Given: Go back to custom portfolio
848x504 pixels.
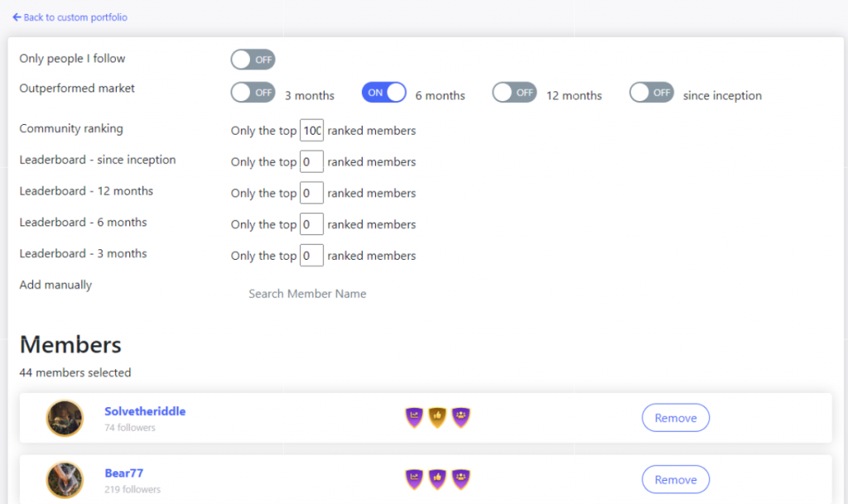Looking at the screenshot, I should pyautogui.click(x=70, y=17).
